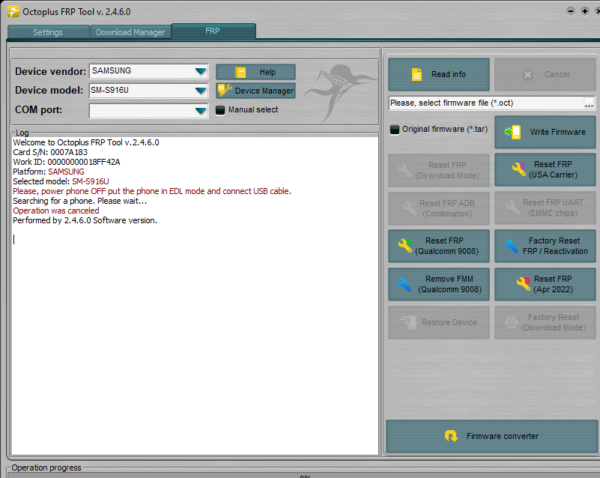Click the yellow document icon on Read info
The width and height of the screenshot is (600, 478).
[417, 74]
